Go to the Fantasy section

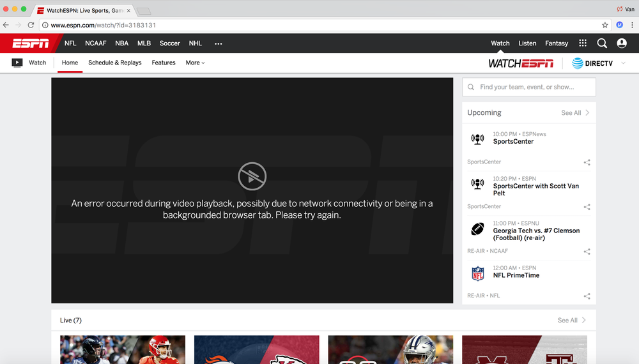tap(557, 43)
